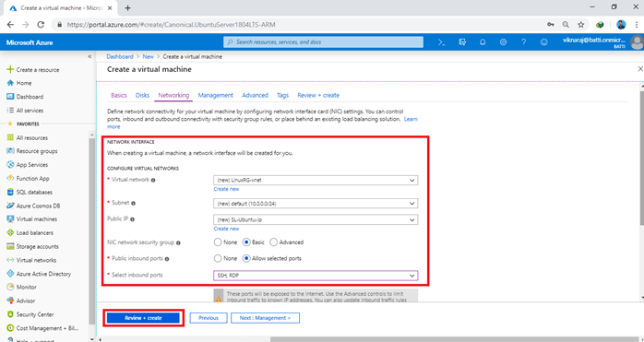Click Virtual network info icon
This screenshot has width=644, height=342.
[x=153, y=180]
